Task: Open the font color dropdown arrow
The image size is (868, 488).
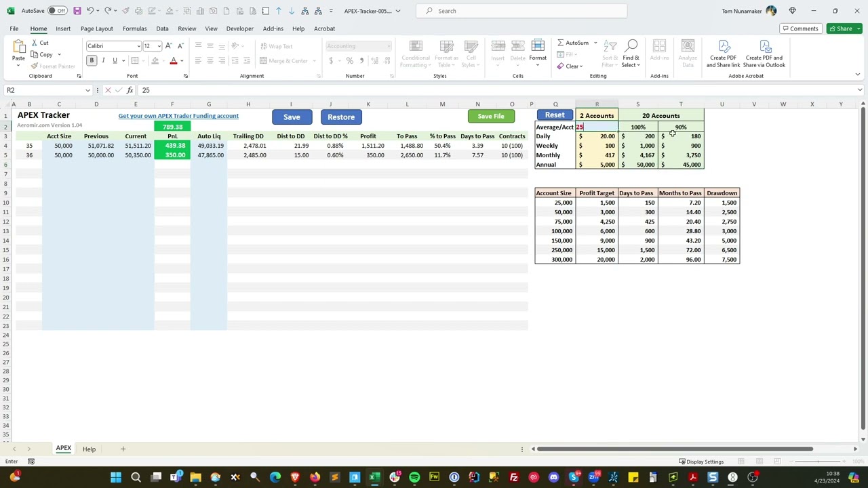Action: pyautogui.click(x=182, y=60)
